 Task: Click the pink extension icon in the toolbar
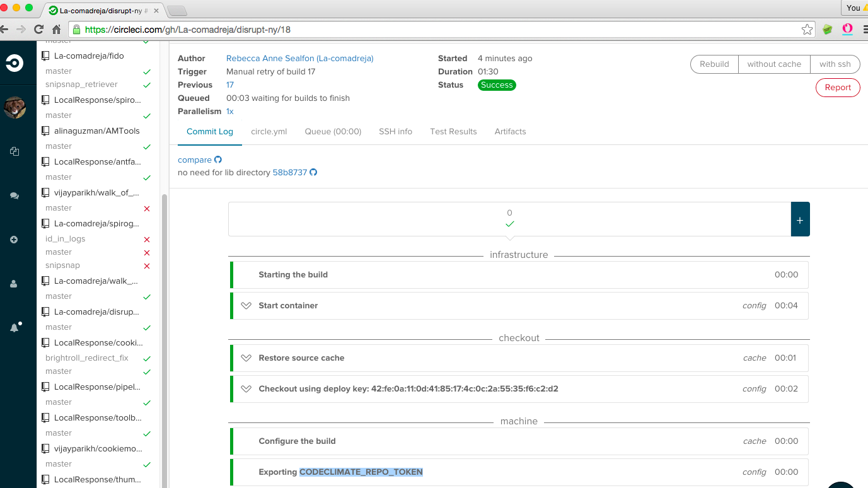tap(848, 29)
